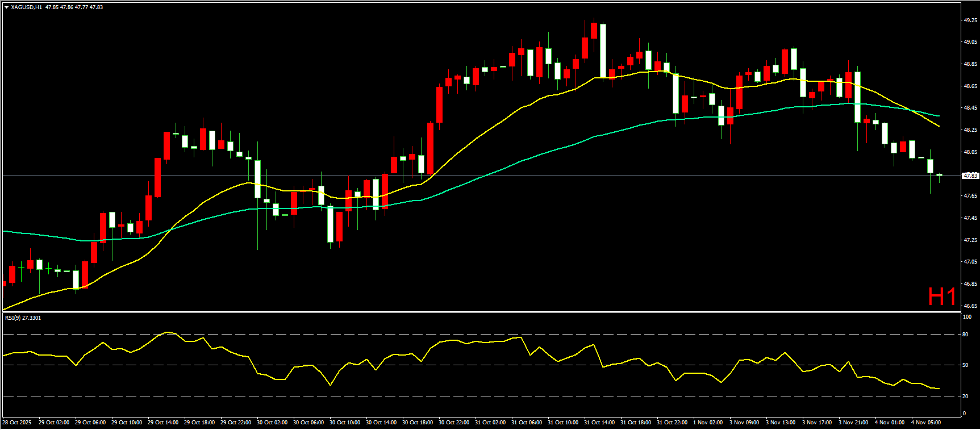Click the dropdown triangle beside XAGUSD,H1
This screenshot has height=430, width=980.
pos(6,7)
